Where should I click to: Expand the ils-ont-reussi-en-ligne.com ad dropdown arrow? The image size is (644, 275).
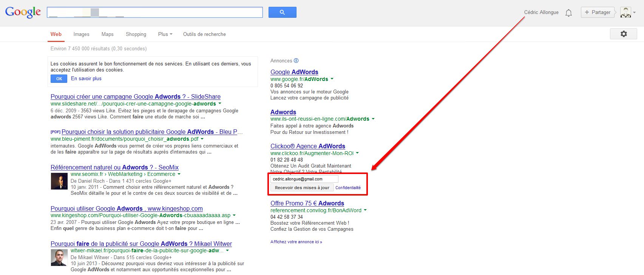[x=373, y=119]
